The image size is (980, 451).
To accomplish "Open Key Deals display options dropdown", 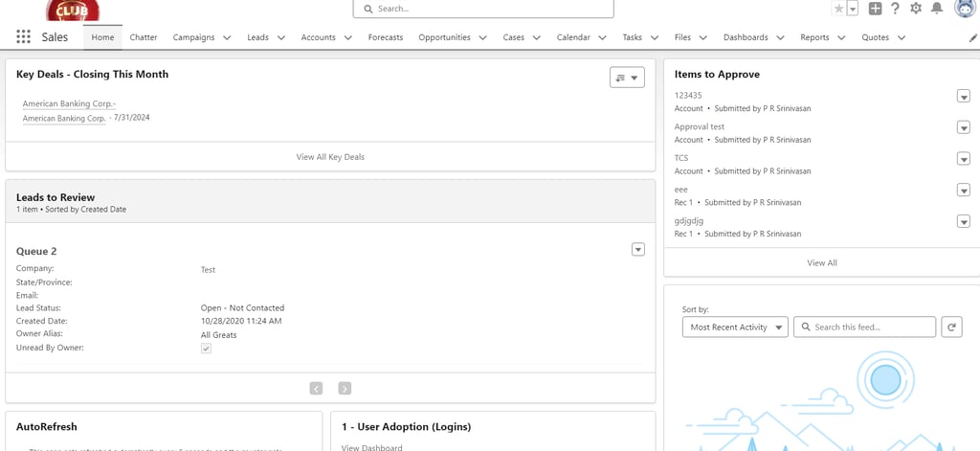I will point(627,78).
